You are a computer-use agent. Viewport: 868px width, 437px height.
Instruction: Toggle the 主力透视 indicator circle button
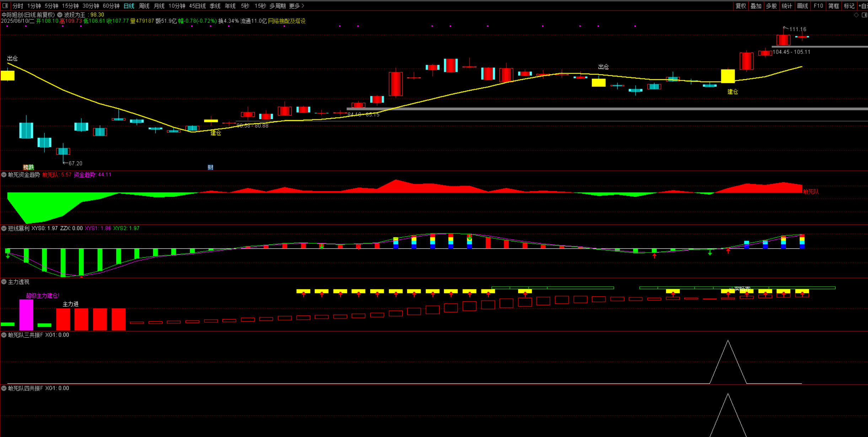(4, 282)
